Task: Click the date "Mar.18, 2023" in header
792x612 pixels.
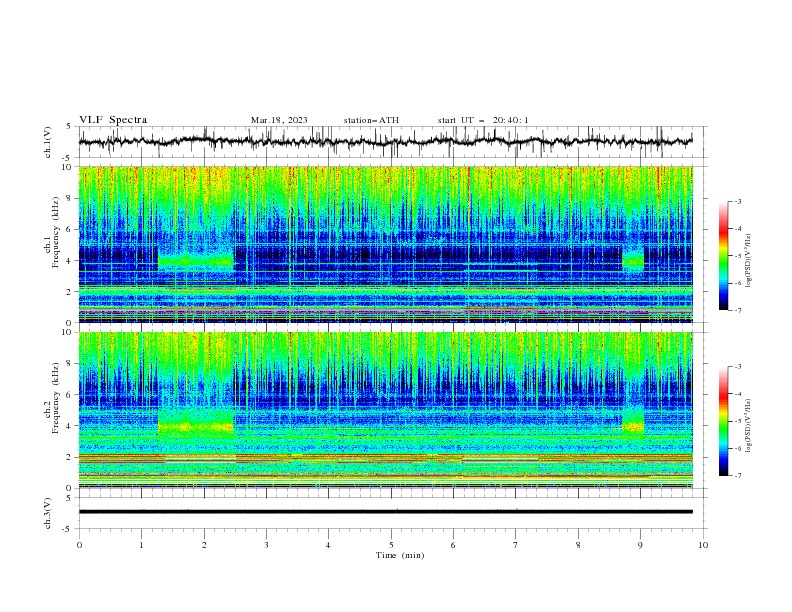Action: click(x=279, y=120)
